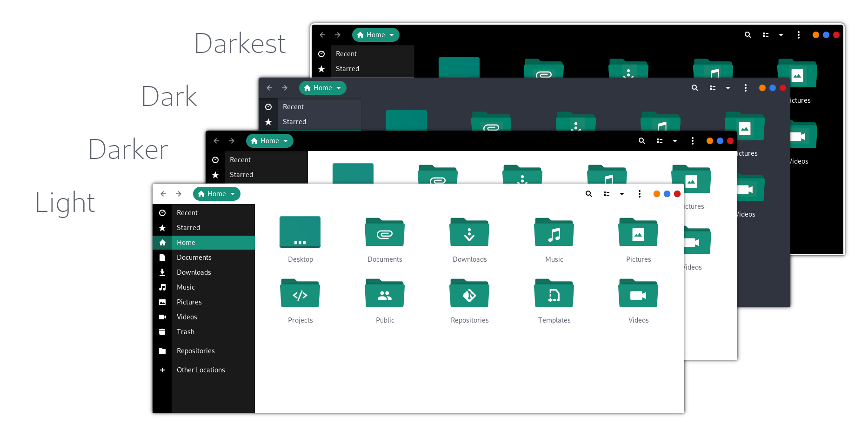Expand Home path dropdown in Light window
The width and height of the screenshot is (868, 436).
[x=217, y=194]
